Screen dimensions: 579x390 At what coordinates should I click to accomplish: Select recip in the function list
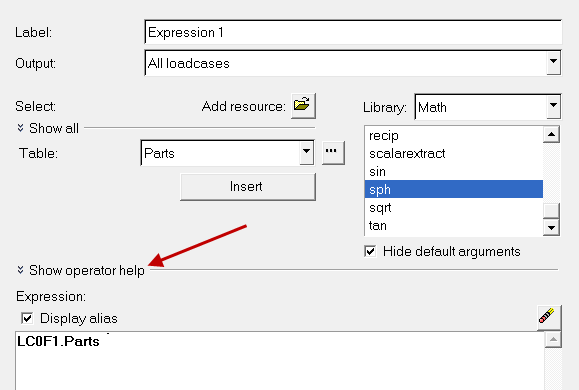tap(453, 135)
